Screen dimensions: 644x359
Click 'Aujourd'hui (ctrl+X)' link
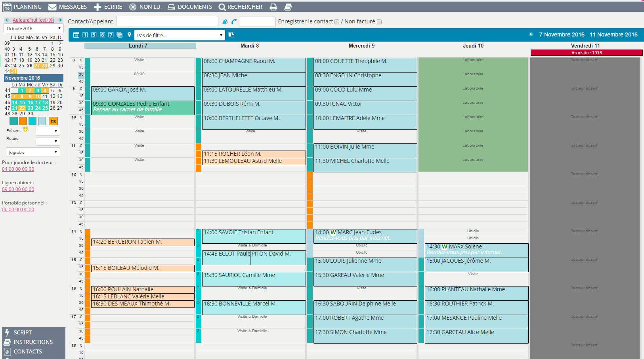point(33,20)
